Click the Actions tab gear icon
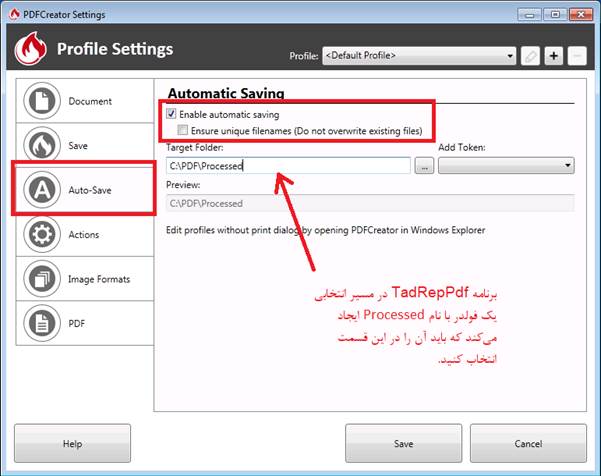Screen dimensions: 601x476 pos(42,235)
